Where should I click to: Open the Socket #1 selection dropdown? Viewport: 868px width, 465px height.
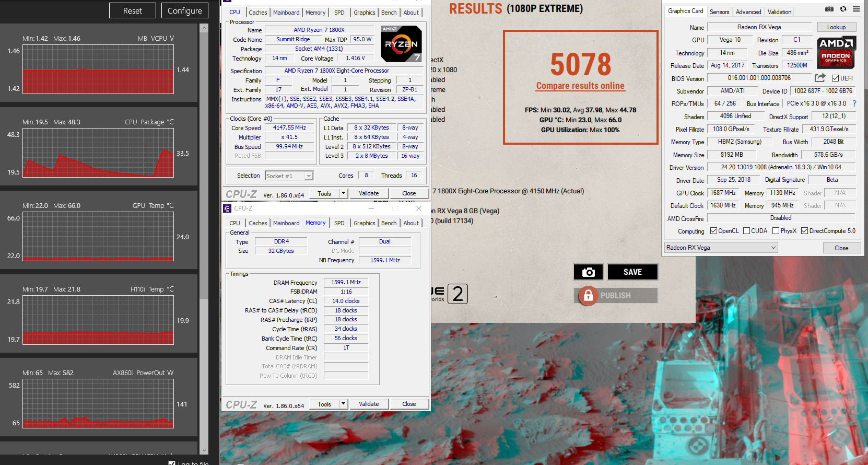[309, 176]
